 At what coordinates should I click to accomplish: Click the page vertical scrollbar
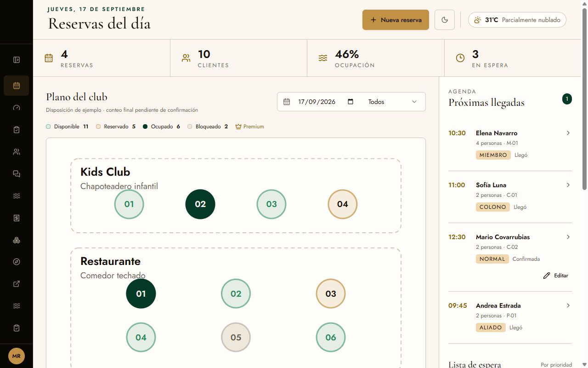[584, 99]
